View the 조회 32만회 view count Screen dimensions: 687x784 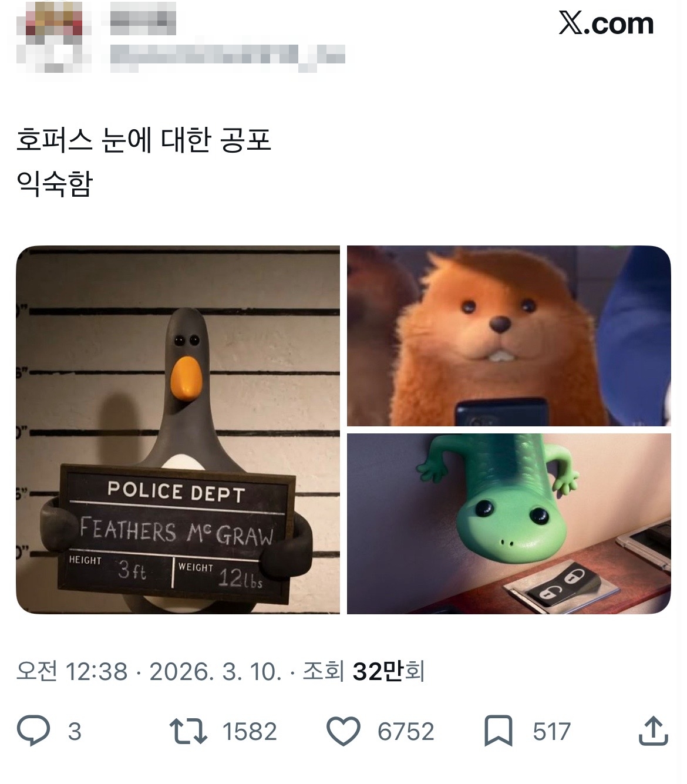pos(363,671)
